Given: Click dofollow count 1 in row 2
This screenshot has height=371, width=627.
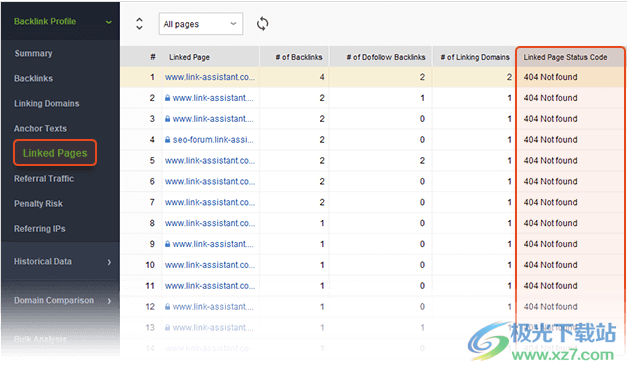Looking at the screenshot, I should [x=422, y=98].
